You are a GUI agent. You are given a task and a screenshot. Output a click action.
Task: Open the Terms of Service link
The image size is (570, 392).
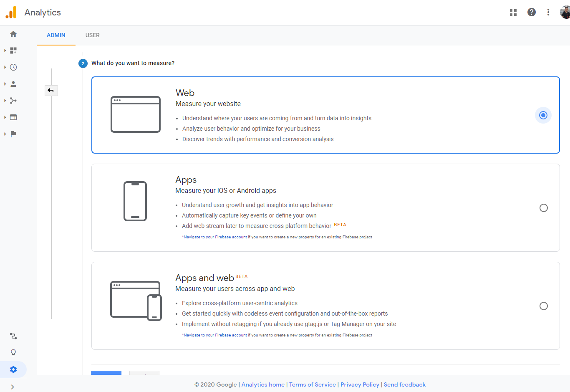click(313, 385)
